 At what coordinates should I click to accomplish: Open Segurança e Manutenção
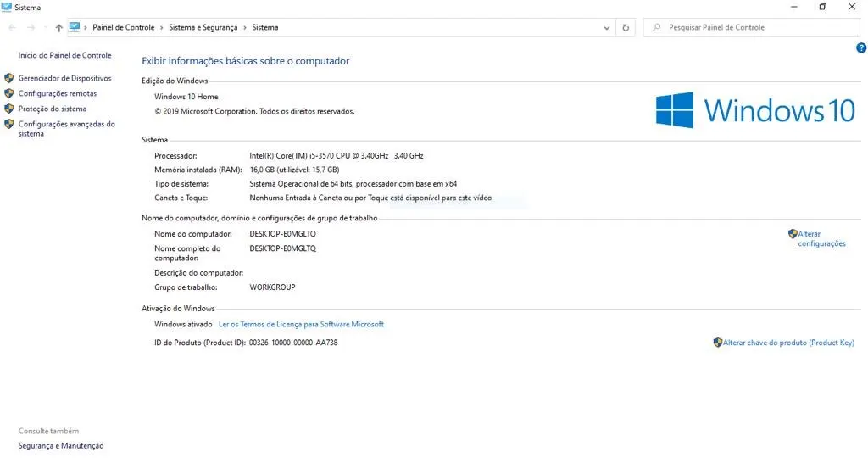click(61, 445)
